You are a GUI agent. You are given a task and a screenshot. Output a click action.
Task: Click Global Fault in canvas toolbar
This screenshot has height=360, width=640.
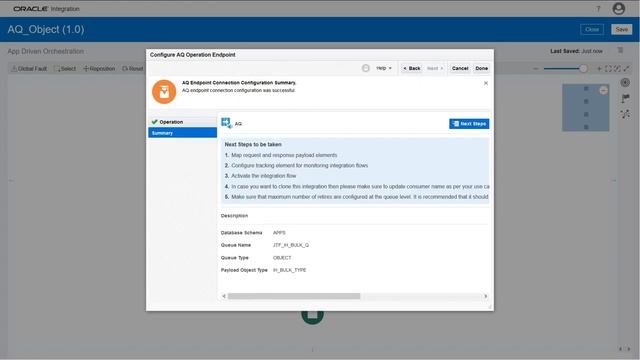coord(29,69)
